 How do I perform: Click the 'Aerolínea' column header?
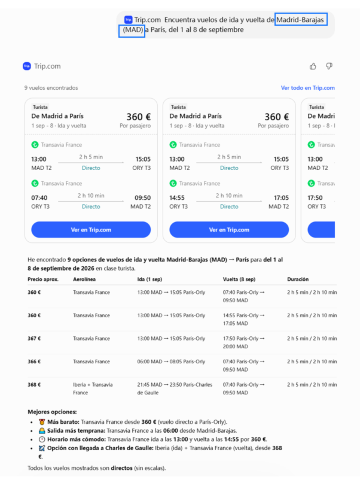tap(84, 279)
